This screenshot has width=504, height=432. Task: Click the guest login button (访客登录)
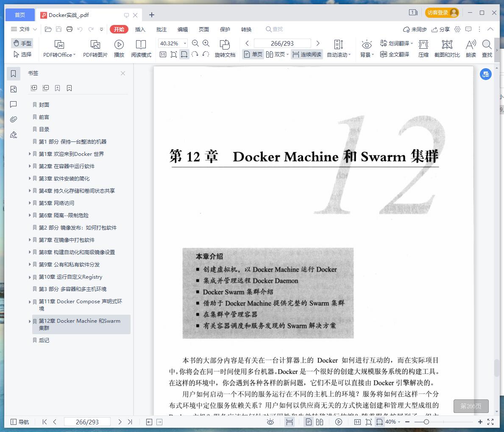(x=442, y=13)
